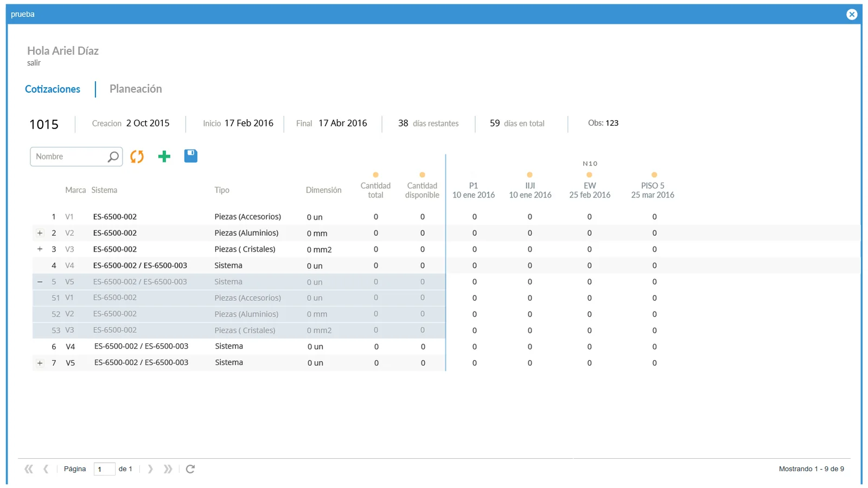Sort by the Marca column header

[75, 190]
